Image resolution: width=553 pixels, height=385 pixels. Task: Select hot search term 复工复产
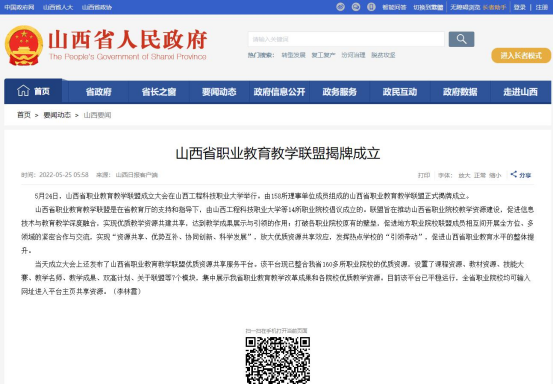pos(323,55)
